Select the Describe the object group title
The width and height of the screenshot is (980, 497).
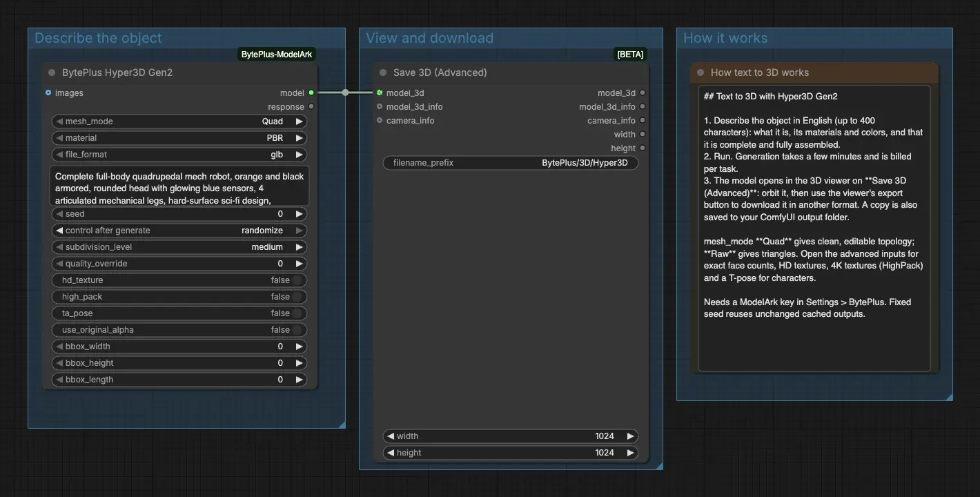pos(98,38)
